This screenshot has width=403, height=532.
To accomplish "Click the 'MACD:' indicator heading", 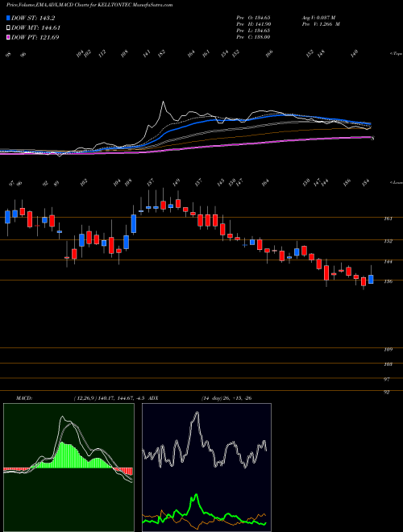I will (x=24, y=398).
